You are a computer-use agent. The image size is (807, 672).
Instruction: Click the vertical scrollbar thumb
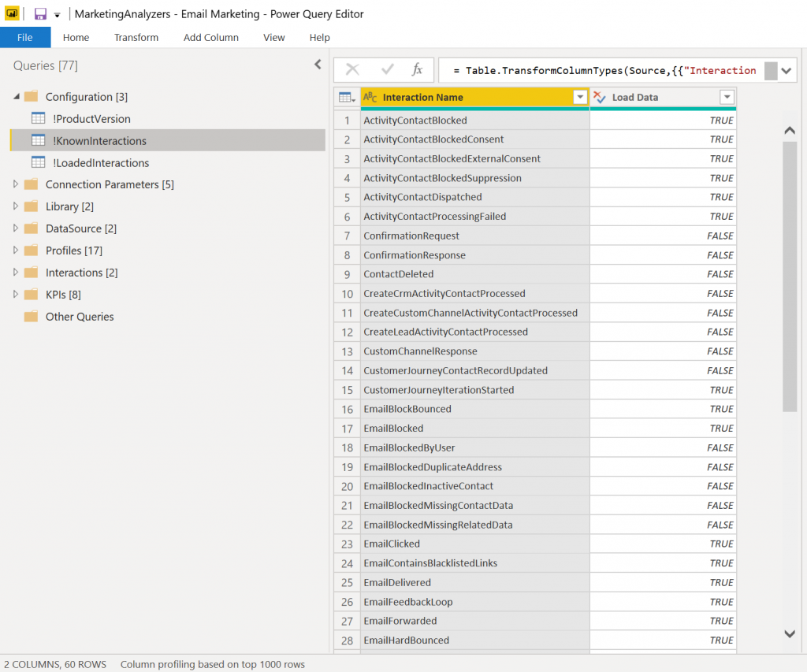(790, 277)
